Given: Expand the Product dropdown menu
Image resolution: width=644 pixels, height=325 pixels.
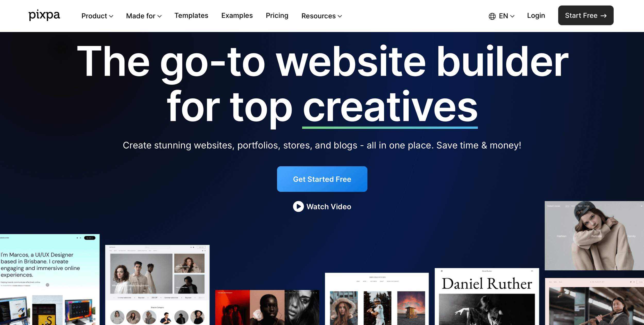Looking at the screenshot, I should tap(97, 16).
